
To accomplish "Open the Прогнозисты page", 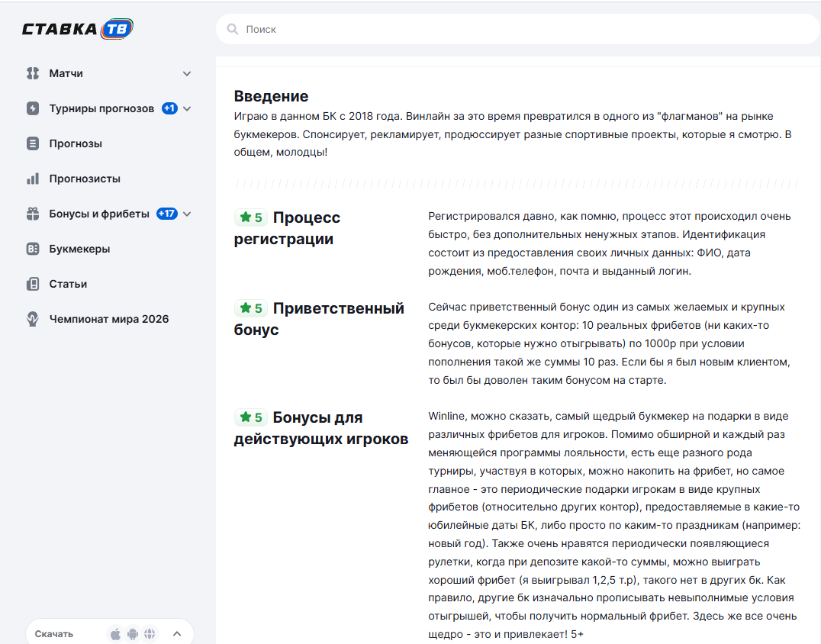I will [85, 179].
